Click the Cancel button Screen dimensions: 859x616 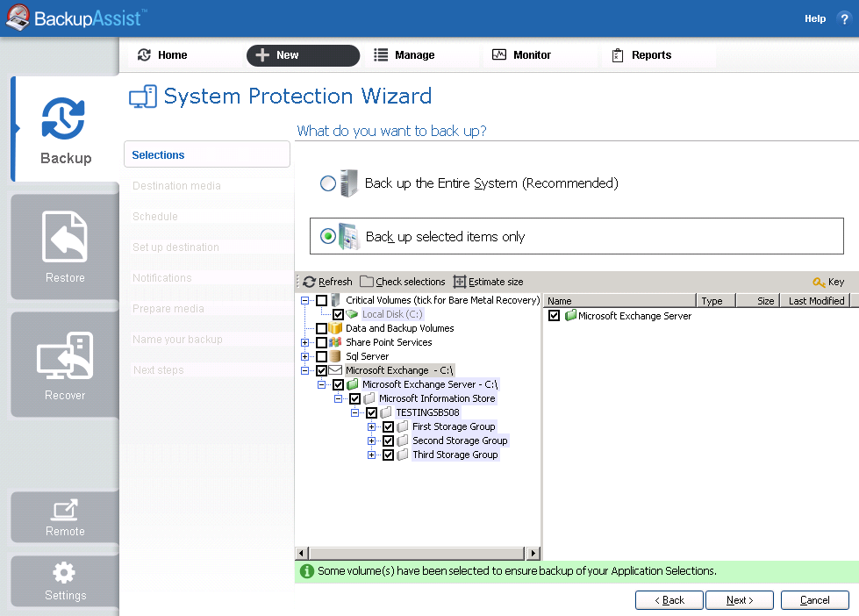[x=814, y=600]
